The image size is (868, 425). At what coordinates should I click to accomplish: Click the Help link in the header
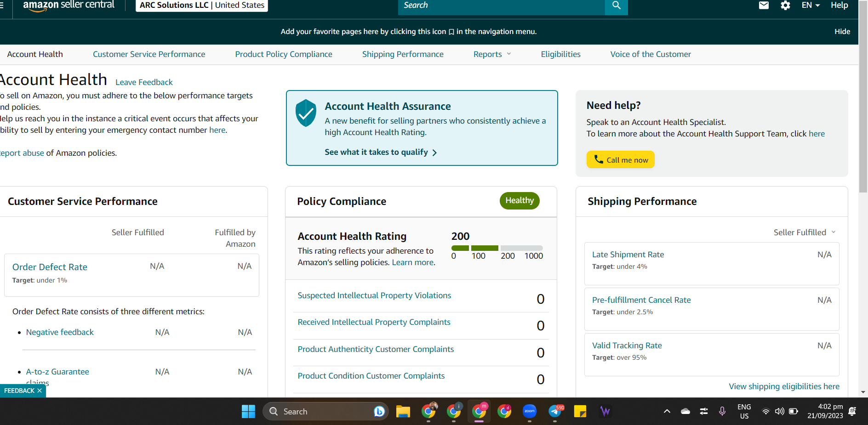click(x=839, y=6)
